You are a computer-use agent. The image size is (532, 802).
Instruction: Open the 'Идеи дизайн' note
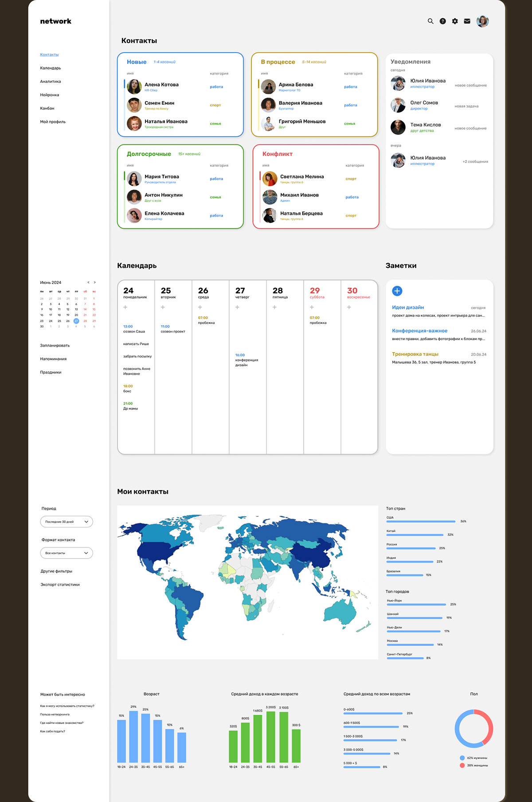408,307
